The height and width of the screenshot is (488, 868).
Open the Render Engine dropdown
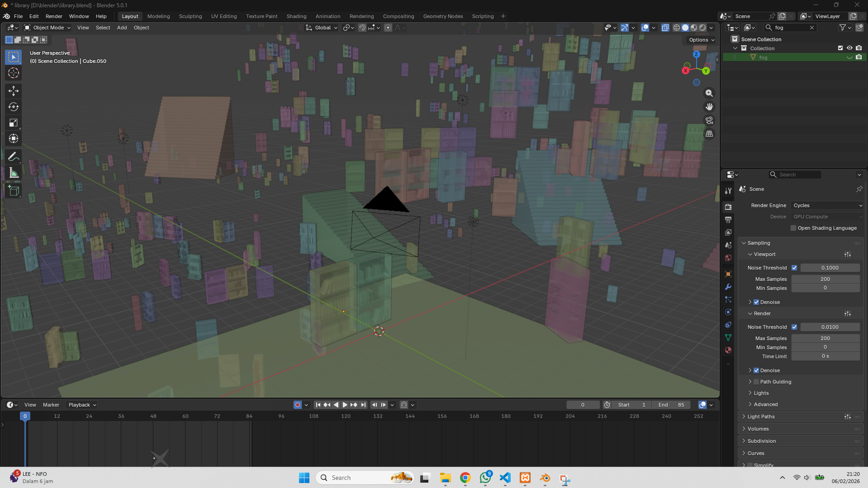(x=827, y=205)
